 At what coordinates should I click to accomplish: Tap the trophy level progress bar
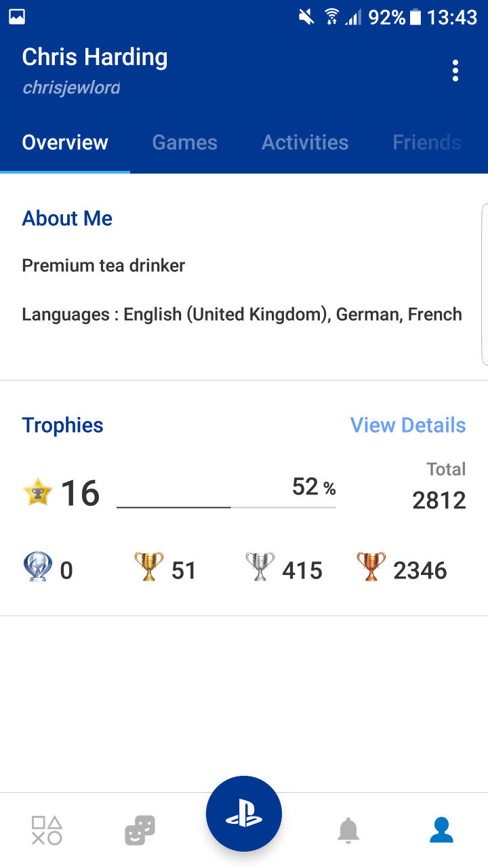[226, 507]
